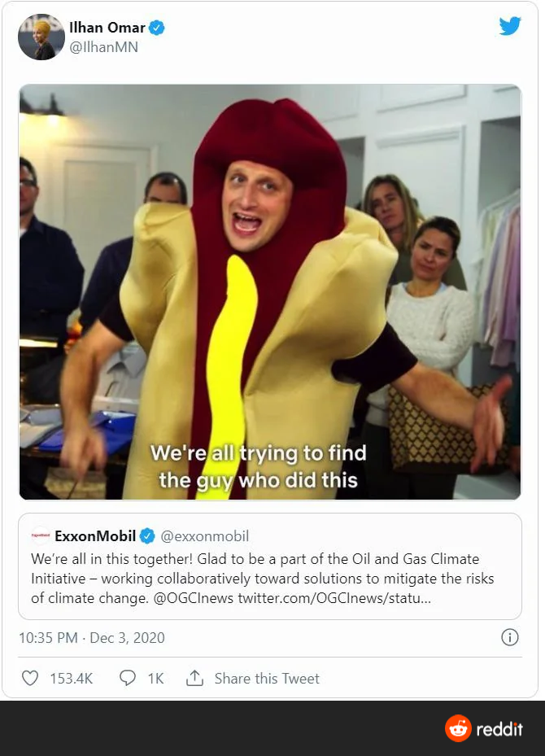Click the reddit wordmark text
Image resolution: width=545 pixels, height=756 pixels.
(x=500, y=729)
